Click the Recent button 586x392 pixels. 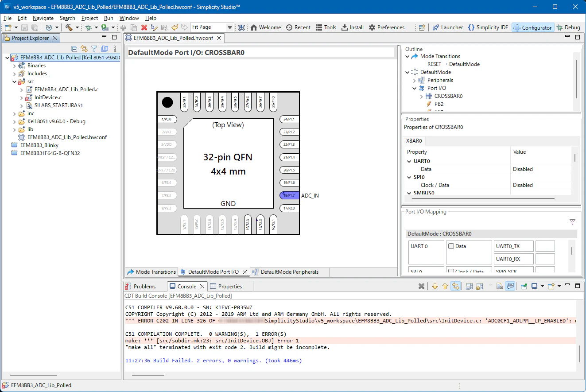(298, 27)
